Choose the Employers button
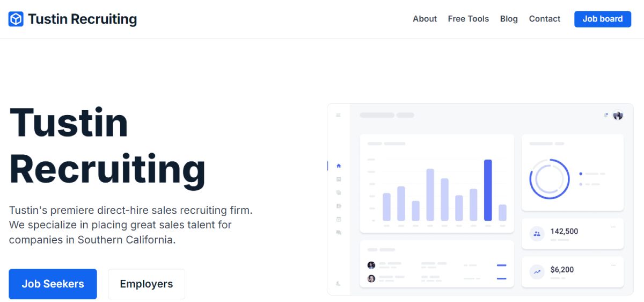Screen dimensions: 644x302 click(x=147, y=284)
